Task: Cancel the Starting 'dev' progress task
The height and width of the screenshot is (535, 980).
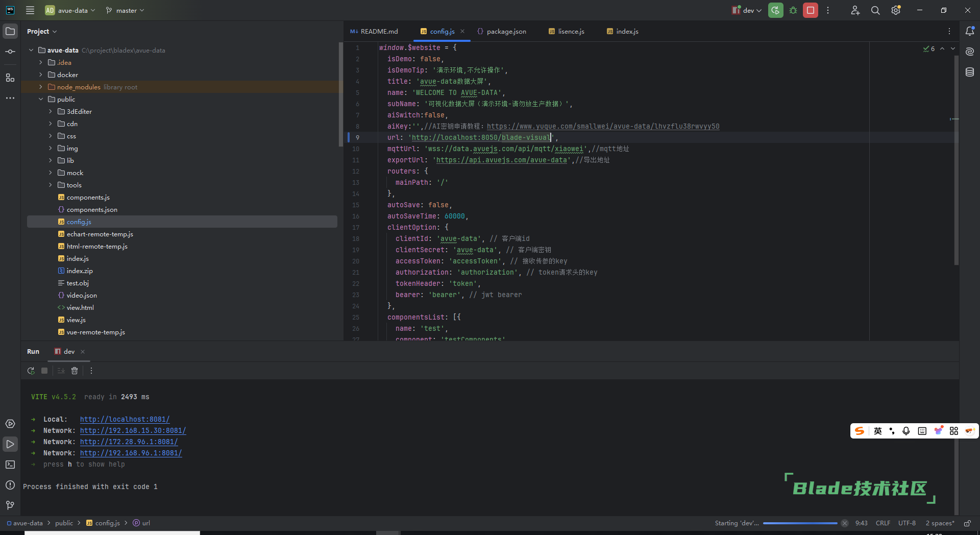Action: click(845, 523)
